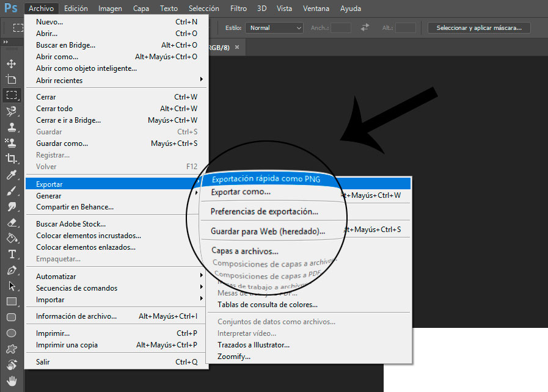The image size is (548, 392).
Task: Open the Imagen menu
Action: [x=110, y=9]
